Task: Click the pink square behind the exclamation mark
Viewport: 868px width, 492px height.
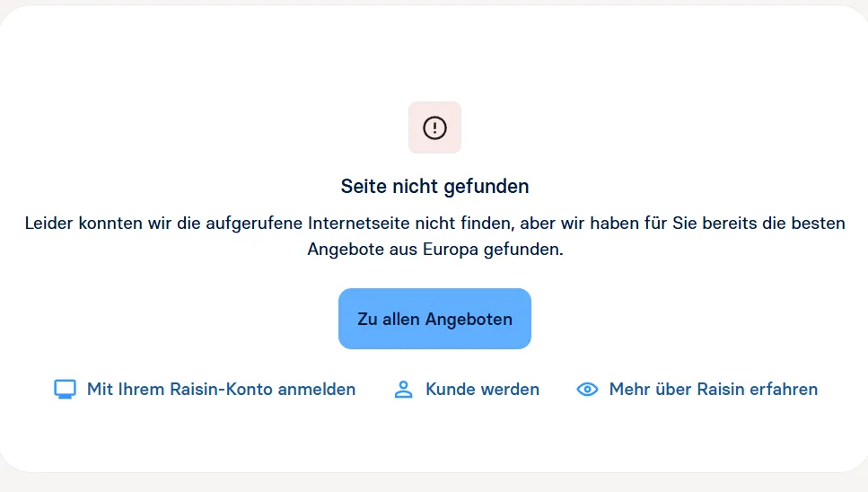Action: coord(416,110)
